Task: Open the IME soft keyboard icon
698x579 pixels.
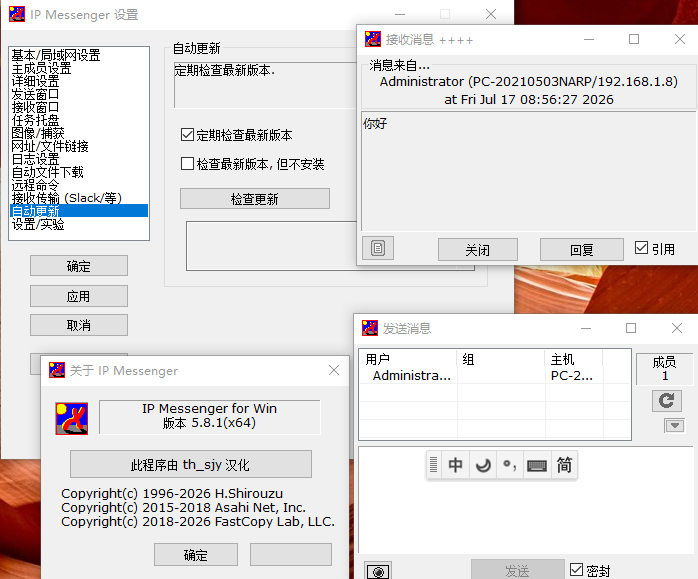Action: (x=537, y=465)
